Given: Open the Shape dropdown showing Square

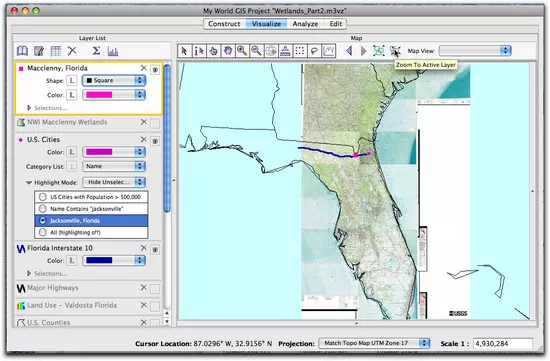Looking at the screenshot, I should 114,80.
